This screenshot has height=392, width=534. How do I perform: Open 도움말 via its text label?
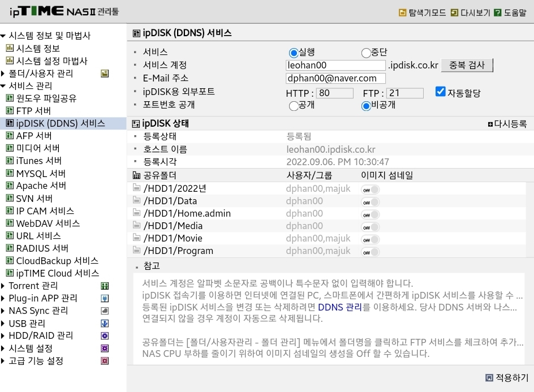pyautogui.click(x=515, y=13)
